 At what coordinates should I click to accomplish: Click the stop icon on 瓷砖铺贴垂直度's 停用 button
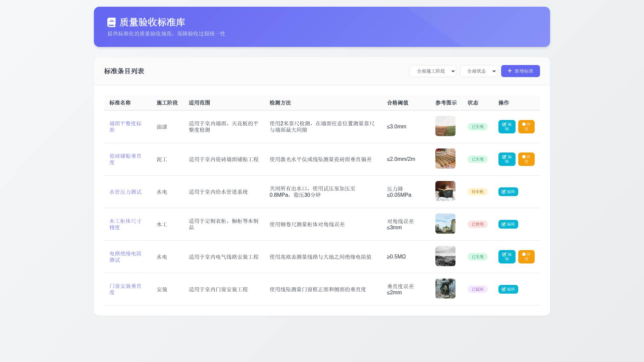click(x=524, y=157)
